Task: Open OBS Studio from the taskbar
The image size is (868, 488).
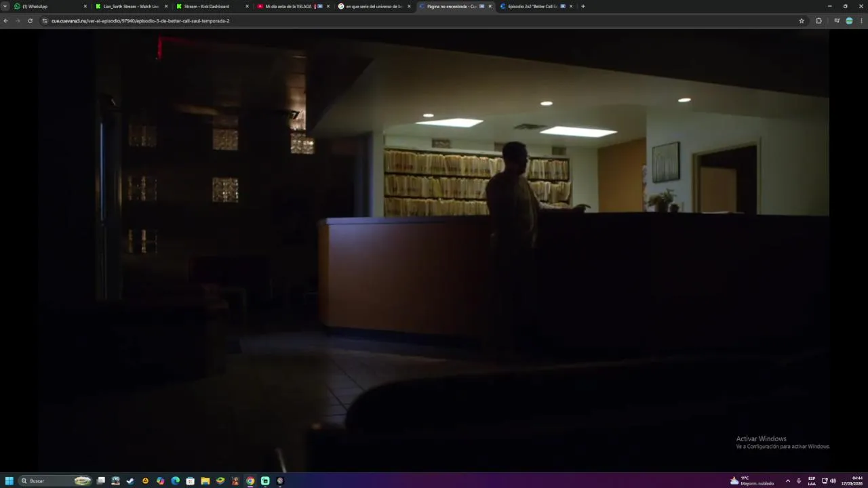Action: tap(280, 481)
